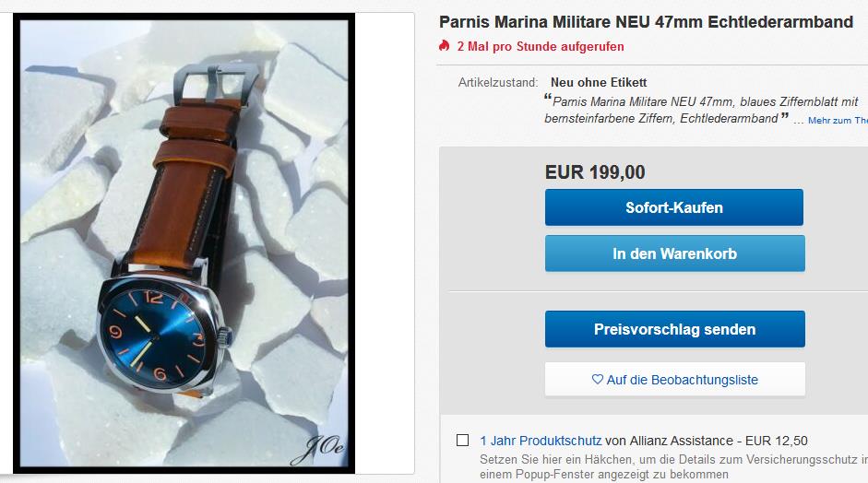
Task: Click the italic seller description quote
Action: tap(701, 110)
